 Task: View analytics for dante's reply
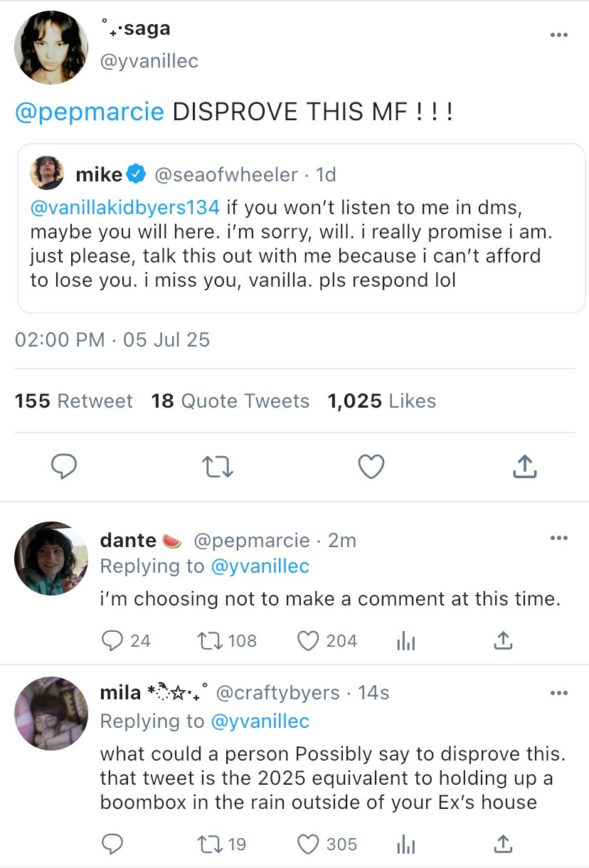(x=405, y=642)
